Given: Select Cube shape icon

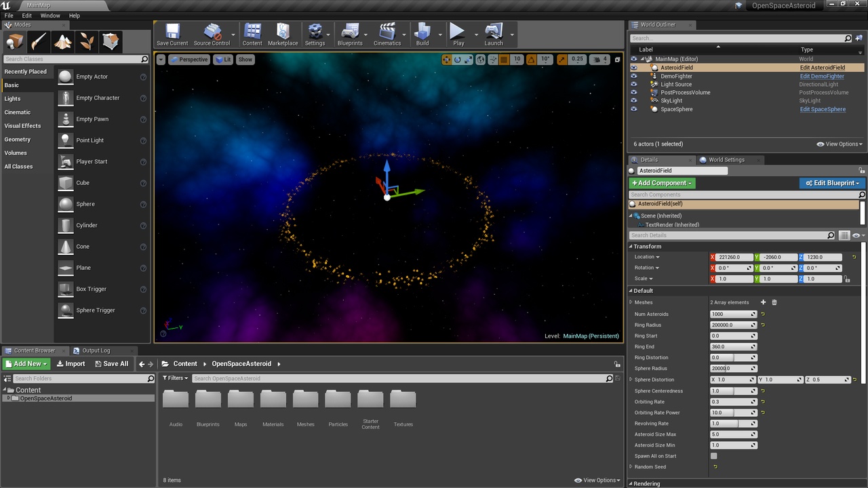Looking at the screenshot, I should point(65,183).
